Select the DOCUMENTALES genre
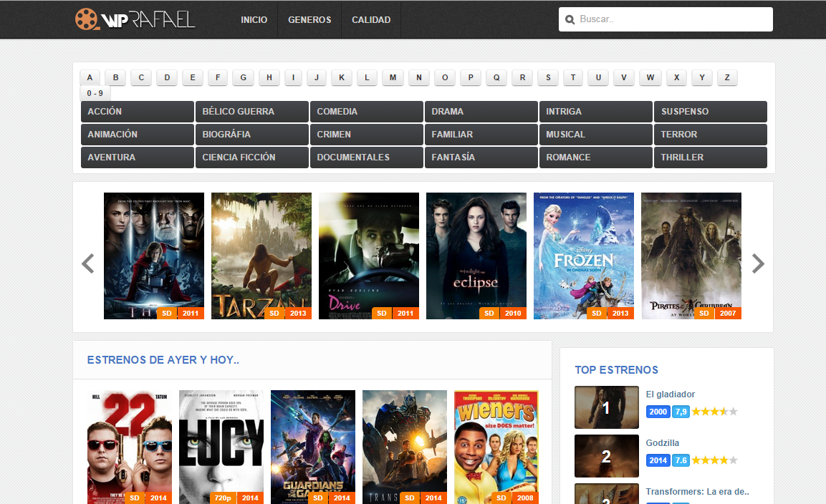 click(x=367, y=157)
